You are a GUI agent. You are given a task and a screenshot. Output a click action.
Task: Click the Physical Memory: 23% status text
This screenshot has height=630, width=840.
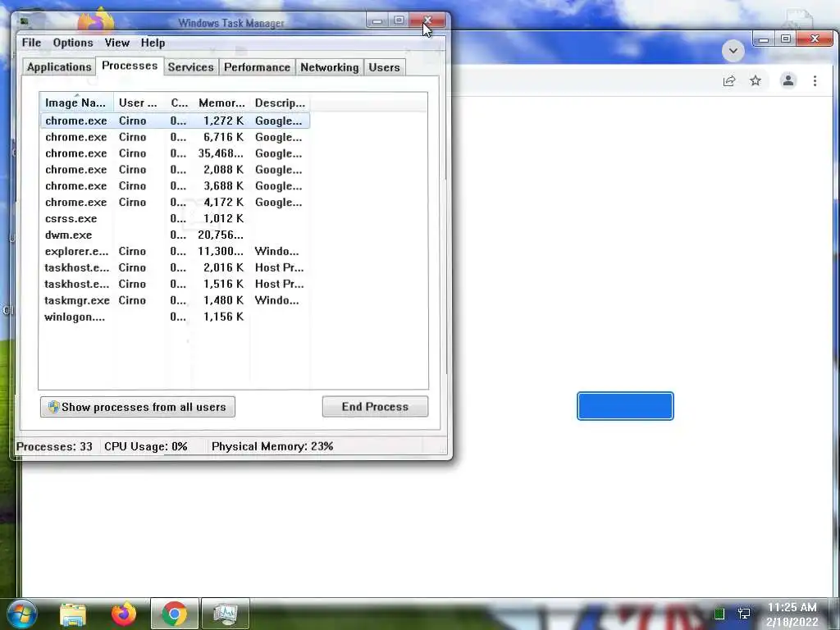pos(272,446)
